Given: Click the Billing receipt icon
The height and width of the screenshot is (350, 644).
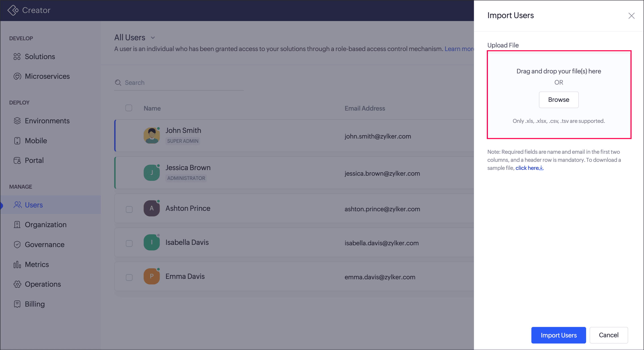Looking at the screenshot, I should [x=17, y=304].
